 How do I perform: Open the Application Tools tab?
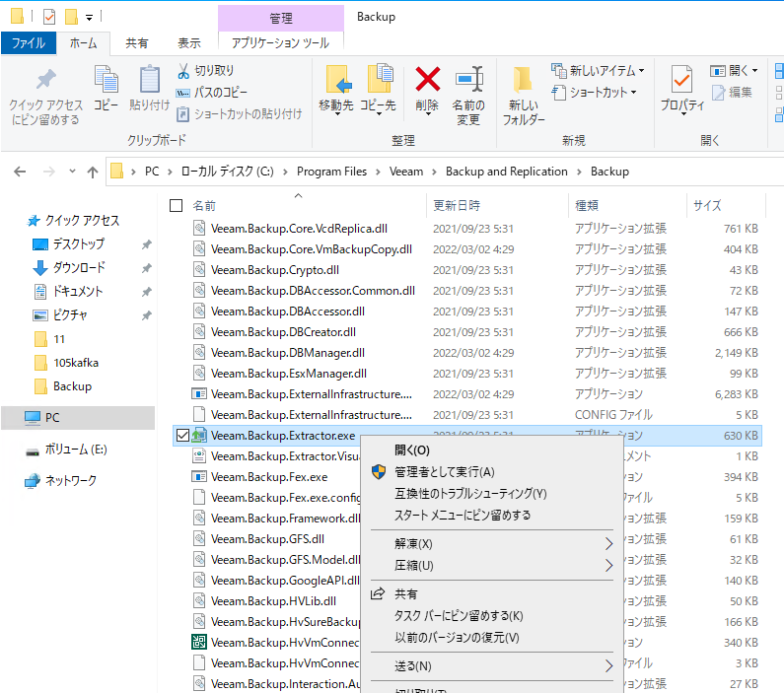(x=280, y=43)
